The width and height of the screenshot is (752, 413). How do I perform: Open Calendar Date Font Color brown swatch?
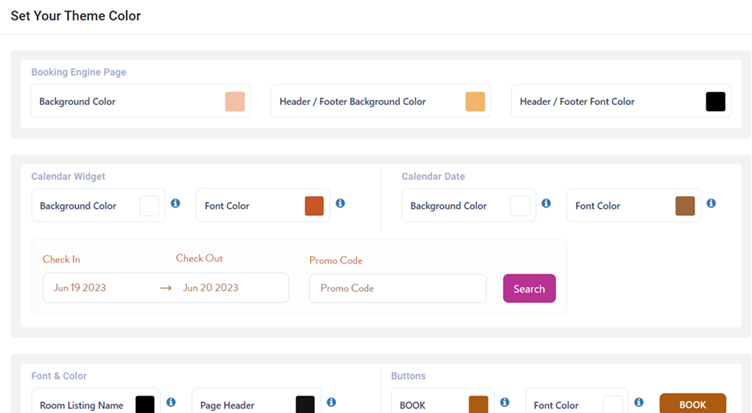pos(685,206)
